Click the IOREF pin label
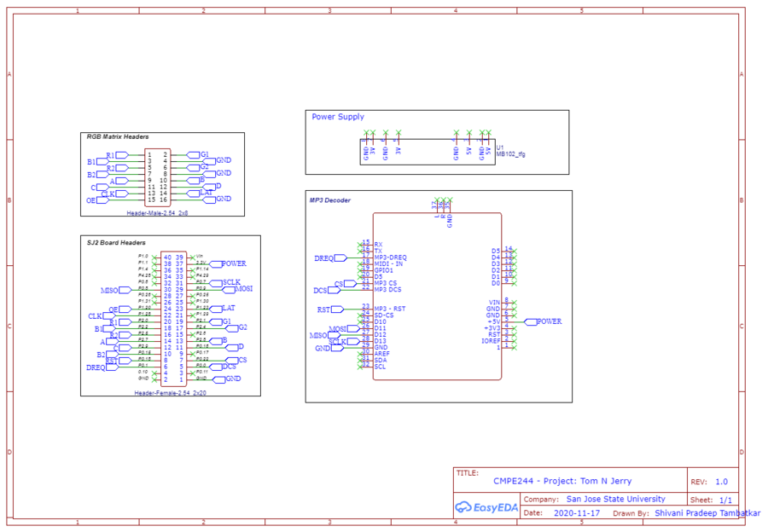 (x=491, y=341)
